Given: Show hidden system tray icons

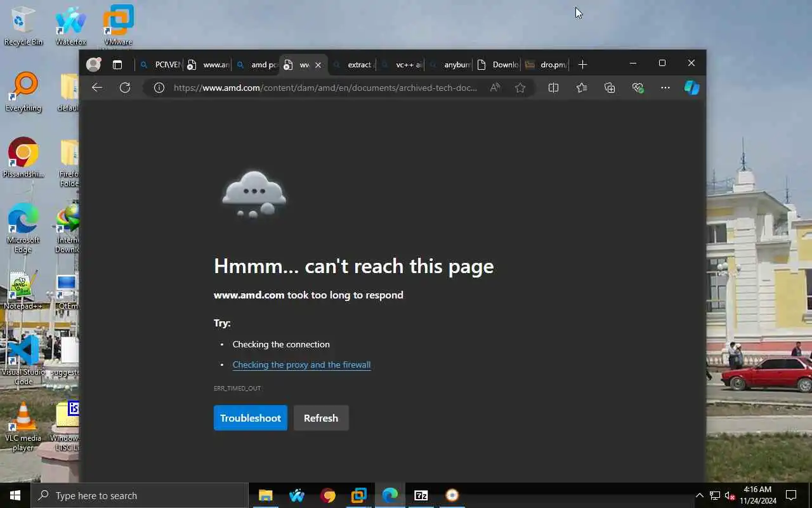Looking at the screenshot, I should coord(699,495).
